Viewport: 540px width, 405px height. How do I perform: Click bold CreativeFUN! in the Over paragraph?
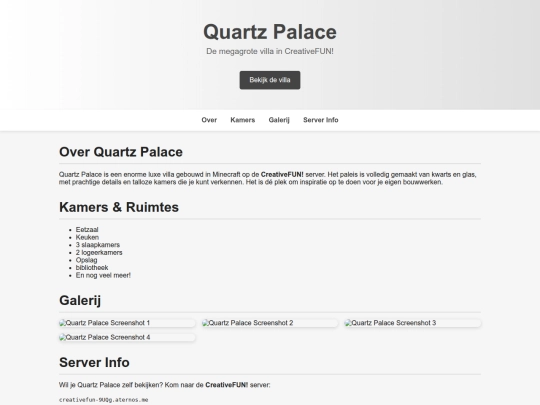click(x=282, y=175)
